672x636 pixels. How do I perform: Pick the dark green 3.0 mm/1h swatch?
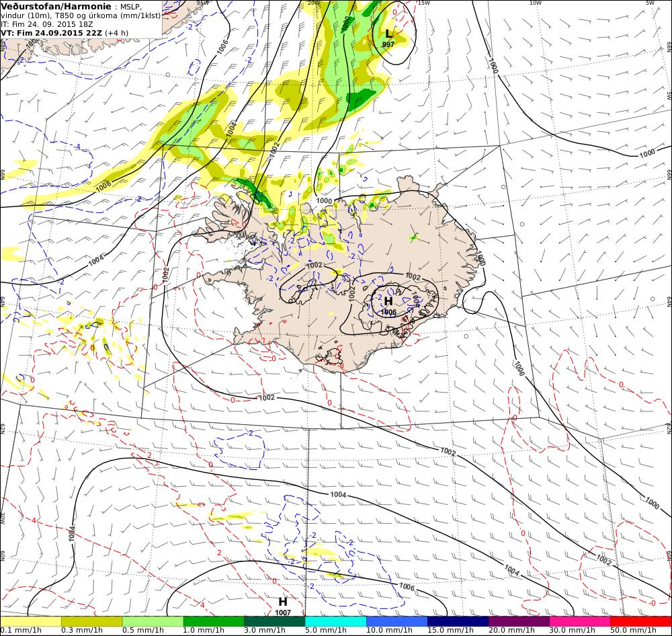tap(275, 621)
